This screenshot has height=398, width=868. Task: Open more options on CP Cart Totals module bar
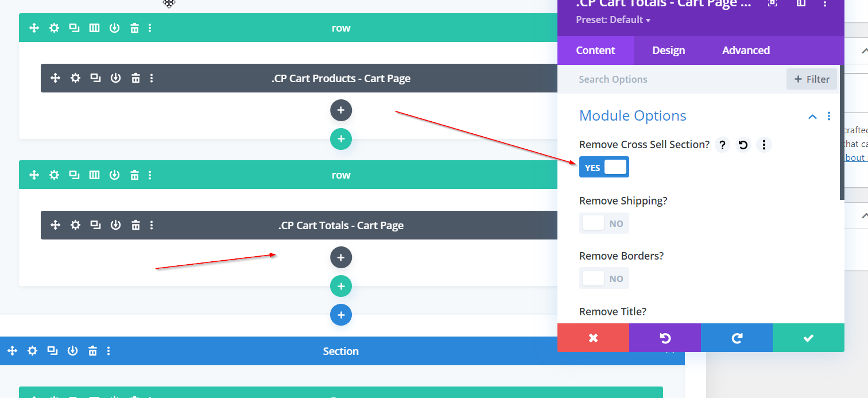pos(152,225)
